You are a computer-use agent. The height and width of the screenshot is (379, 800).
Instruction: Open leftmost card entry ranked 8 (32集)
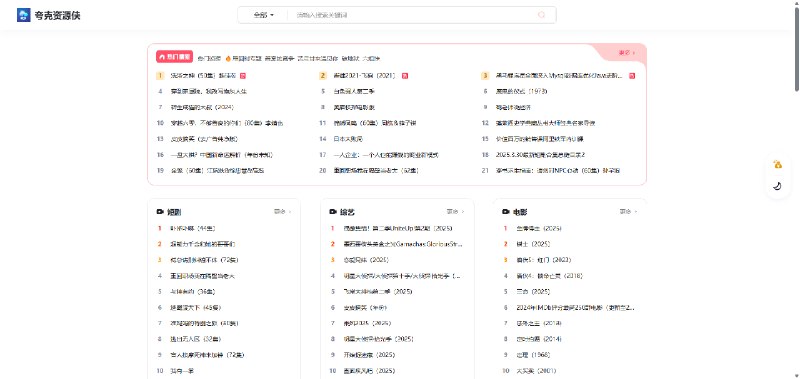coord(195,339)
